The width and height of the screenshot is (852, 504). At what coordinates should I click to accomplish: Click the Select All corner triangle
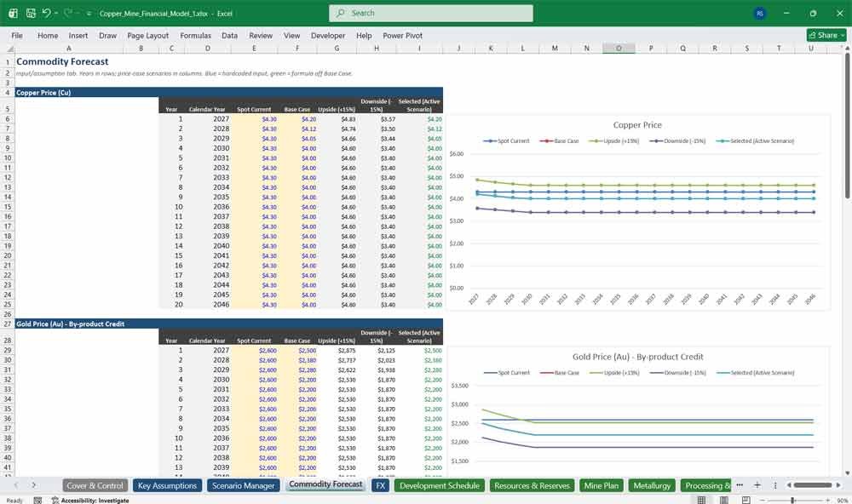[x=8, y=49]
